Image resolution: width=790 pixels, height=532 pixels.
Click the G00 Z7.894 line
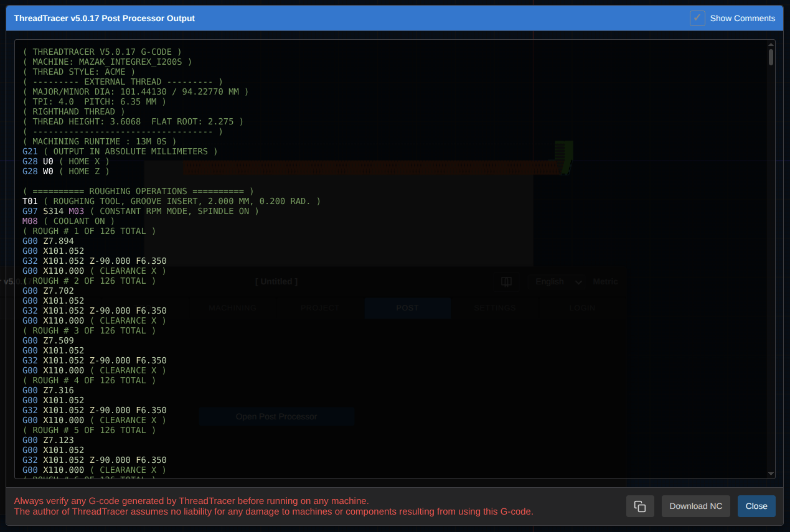coord(48,241)
